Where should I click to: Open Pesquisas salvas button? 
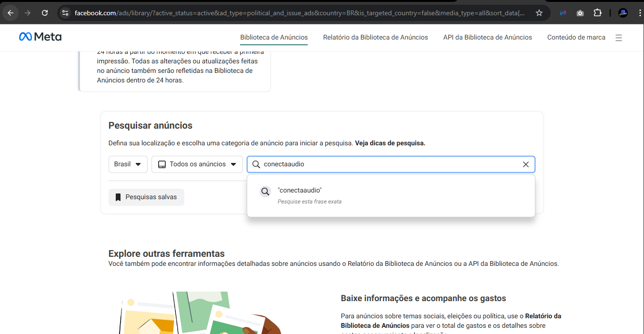[146, 197]
